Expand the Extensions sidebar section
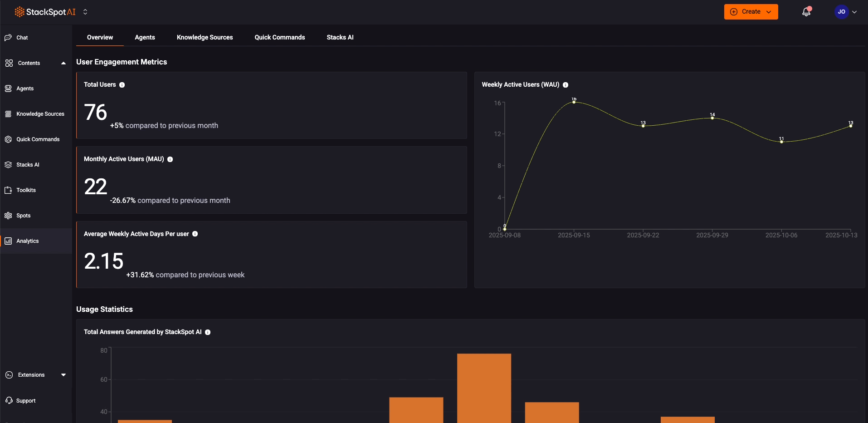 (63, 375)
